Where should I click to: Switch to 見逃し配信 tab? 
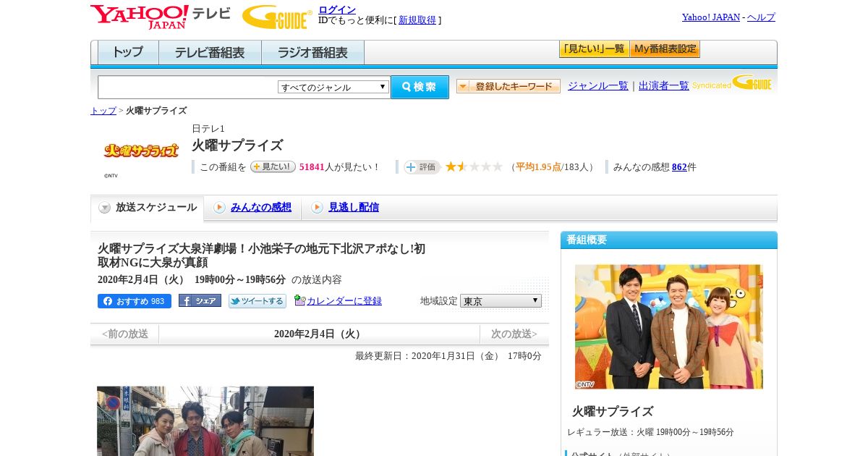tap(354, 208)
